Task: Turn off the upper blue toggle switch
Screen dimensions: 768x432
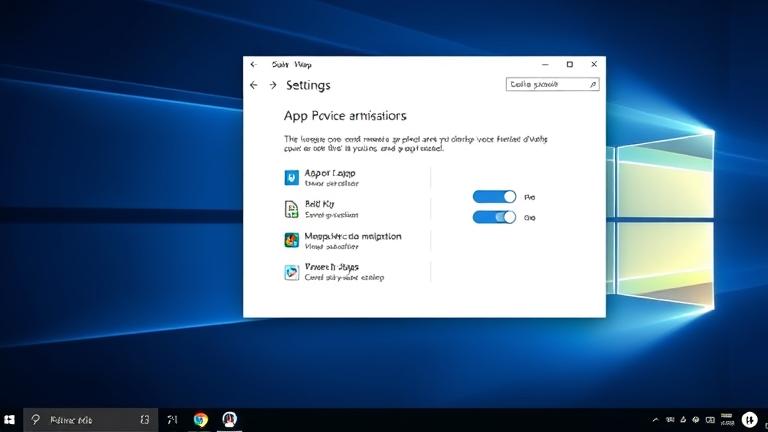Action: [x=494, y=197]
